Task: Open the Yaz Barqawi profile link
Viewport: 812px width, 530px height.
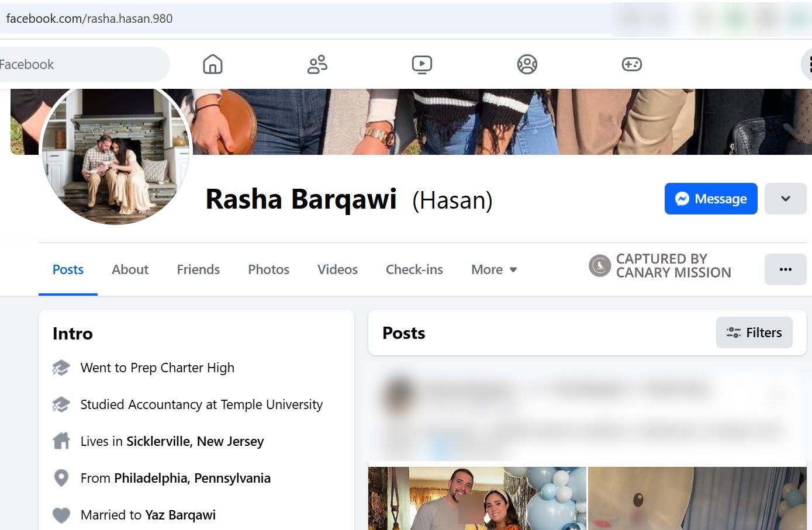Action: (x=180, y=515)
